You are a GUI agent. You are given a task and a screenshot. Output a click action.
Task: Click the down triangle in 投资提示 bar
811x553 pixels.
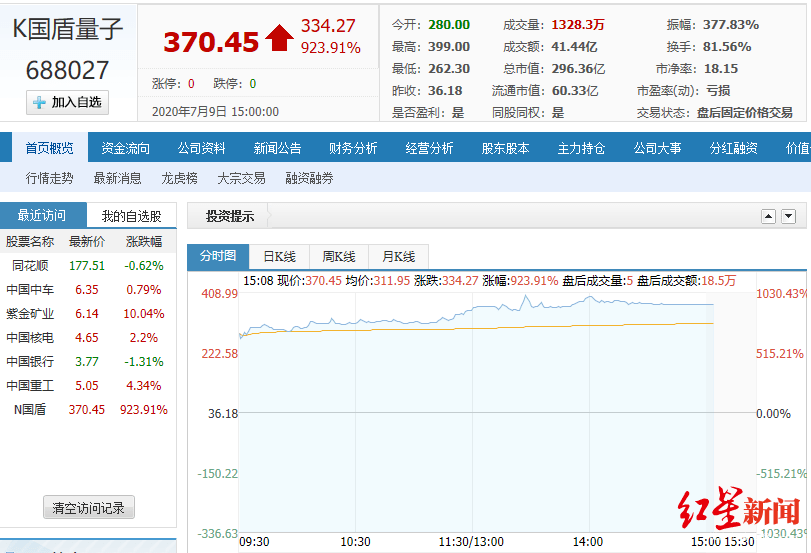tap(788, 216)
